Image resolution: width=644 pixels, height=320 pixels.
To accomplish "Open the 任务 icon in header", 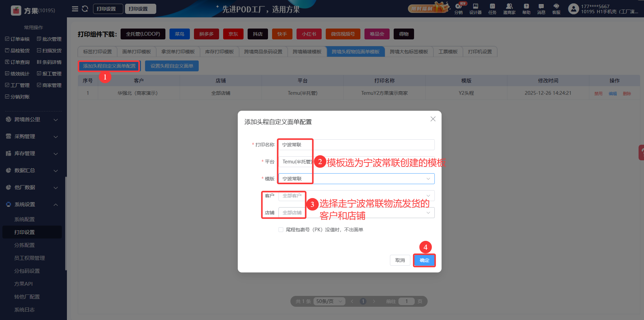I will tap(493, 9).
